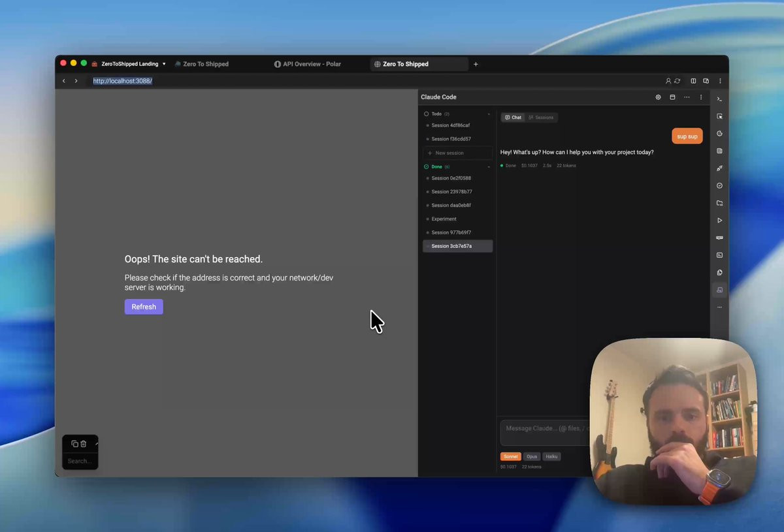Open Session daa0eb8f

457,205
